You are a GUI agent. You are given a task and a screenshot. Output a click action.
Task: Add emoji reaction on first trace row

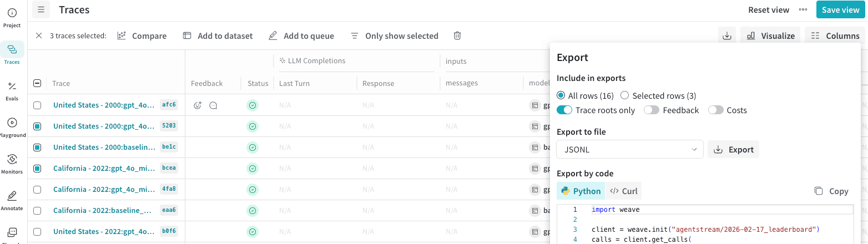pyautogui.click(x=197, y=105)
